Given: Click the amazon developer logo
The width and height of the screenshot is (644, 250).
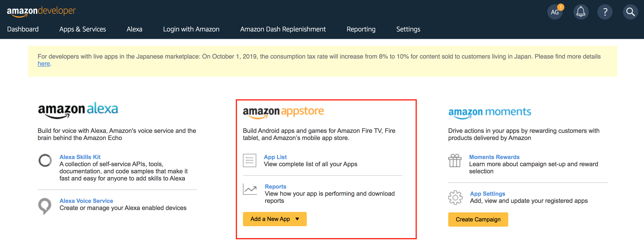Looking at the screenshot, I should click(41, 11).
